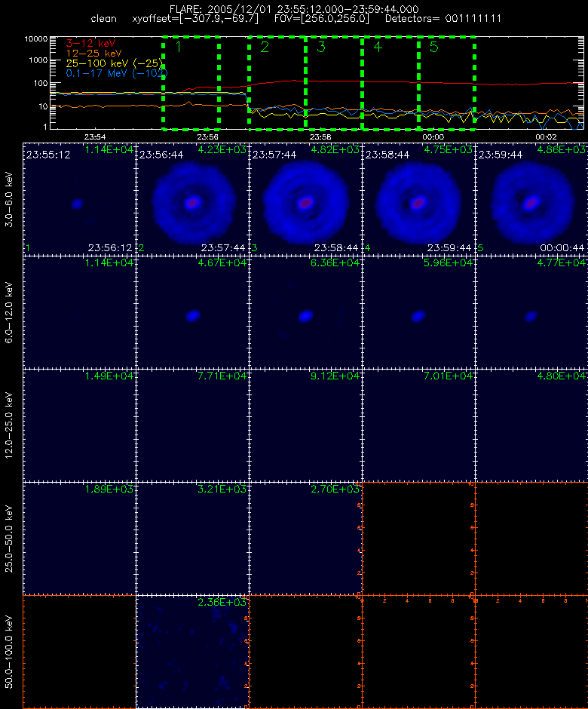Click the 25.0-50.0 keV row label

9,539
